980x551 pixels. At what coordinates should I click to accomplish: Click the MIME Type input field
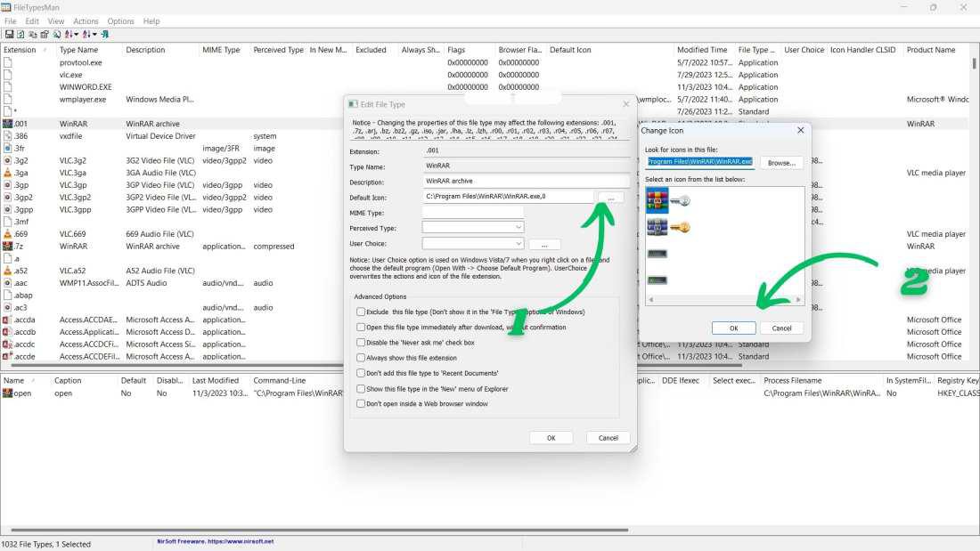(473, 213)
